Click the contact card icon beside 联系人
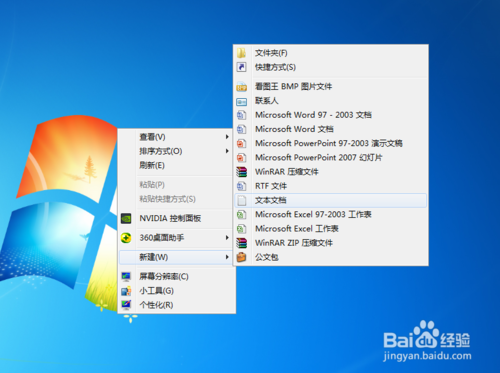The width and height of the screenshot is (500, 373). click(241, 101)
